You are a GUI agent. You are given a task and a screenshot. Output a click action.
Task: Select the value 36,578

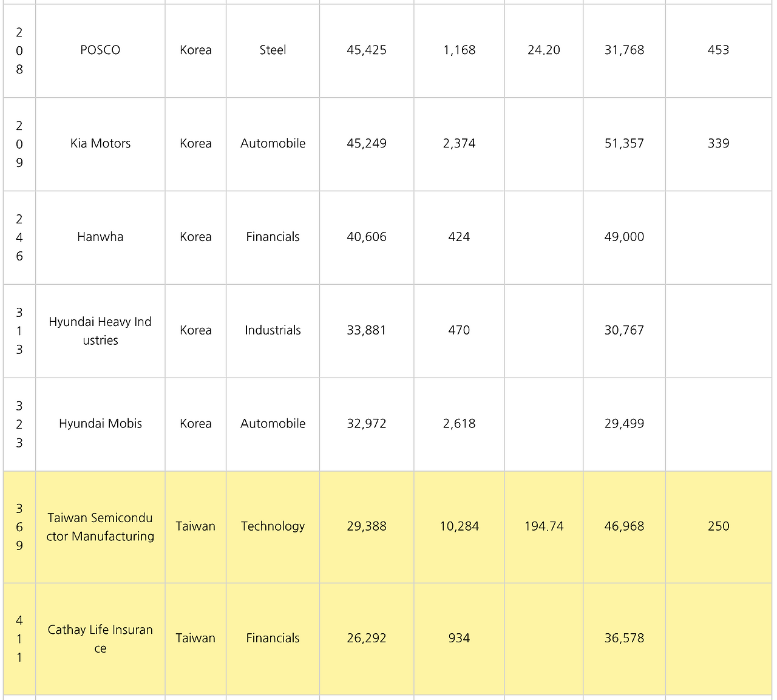tap(624, 639)
